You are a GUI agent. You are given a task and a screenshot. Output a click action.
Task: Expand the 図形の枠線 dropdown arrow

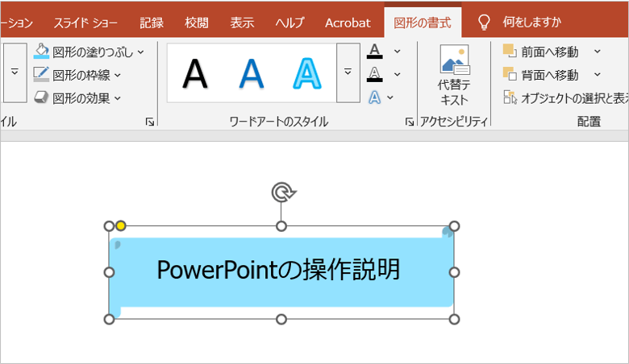(x=118, y=75)
